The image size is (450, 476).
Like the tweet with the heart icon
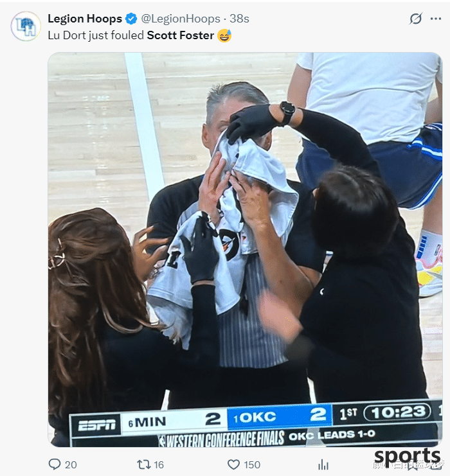pos(233,464)
